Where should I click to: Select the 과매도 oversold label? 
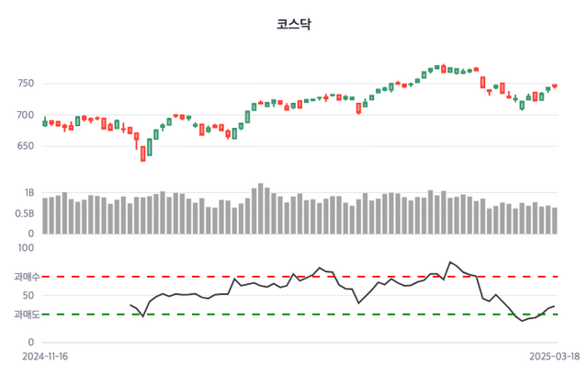[x=26, y=315]
